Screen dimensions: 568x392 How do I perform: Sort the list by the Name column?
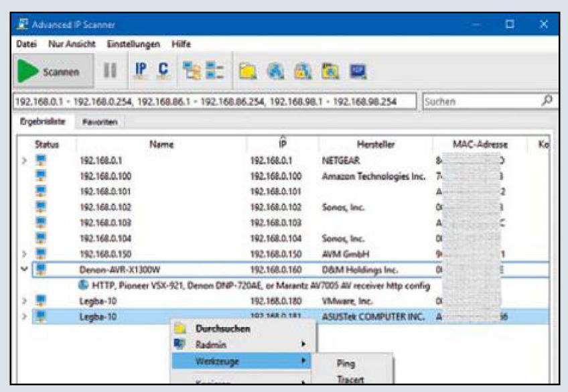pyautogui.click(x=161, y=145)
